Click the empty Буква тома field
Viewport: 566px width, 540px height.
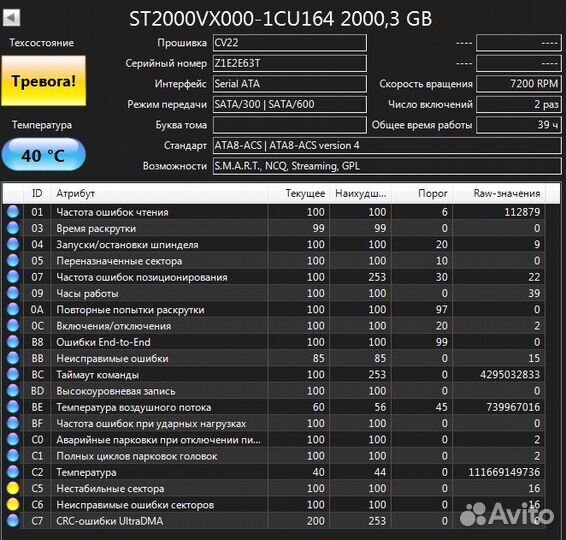290,125
